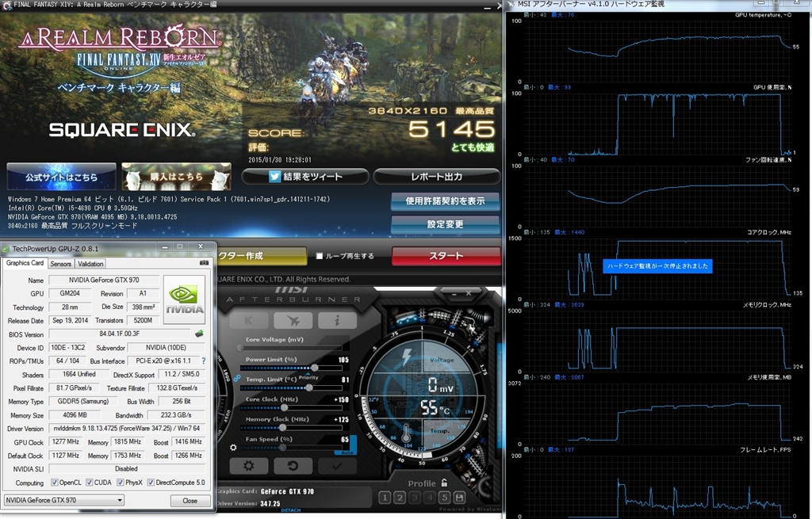Select Afterburner profile slot 1
Viewport: 812px width, 519px height.
pyautogui.click(x=385, y=498)
